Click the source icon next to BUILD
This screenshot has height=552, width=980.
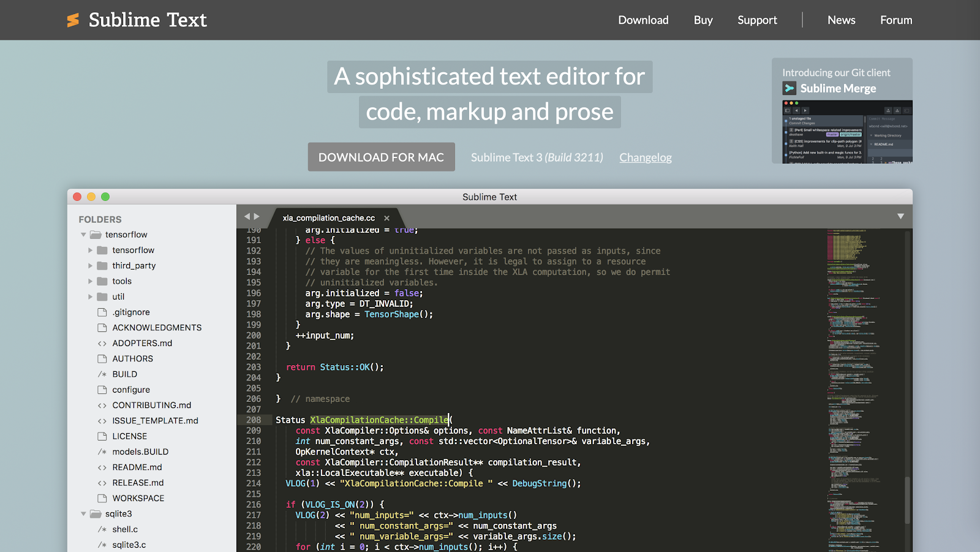tap(102, 374)
